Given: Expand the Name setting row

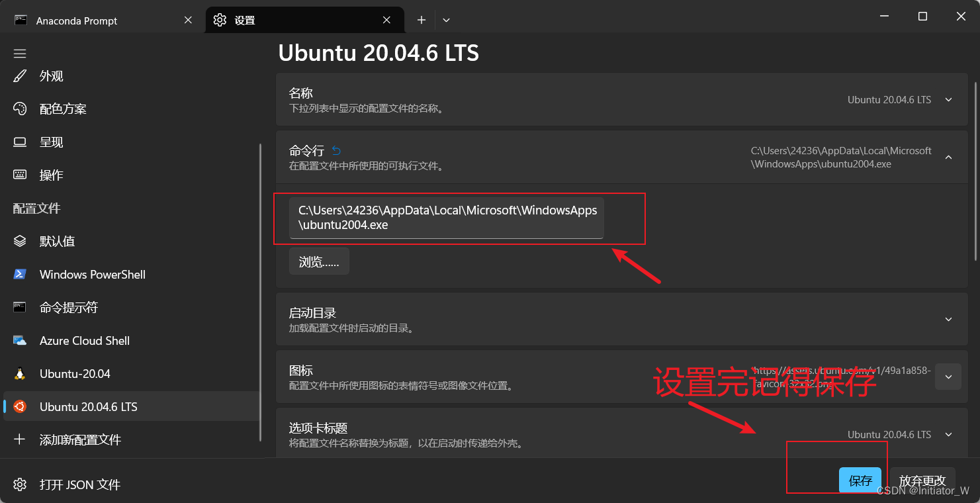Looking at the screenshot, I should pos(621,99).
